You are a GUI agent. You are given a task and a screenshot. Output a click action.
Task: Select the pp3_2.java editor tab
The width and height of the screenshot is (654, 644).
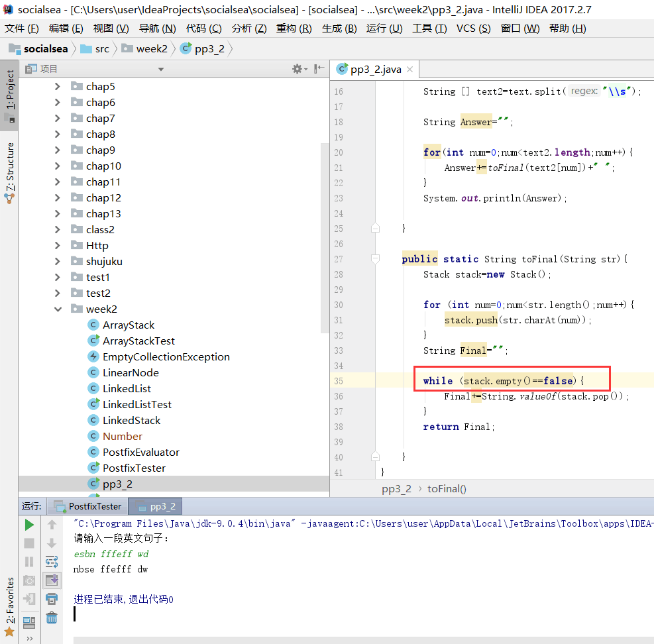point(376,70)
